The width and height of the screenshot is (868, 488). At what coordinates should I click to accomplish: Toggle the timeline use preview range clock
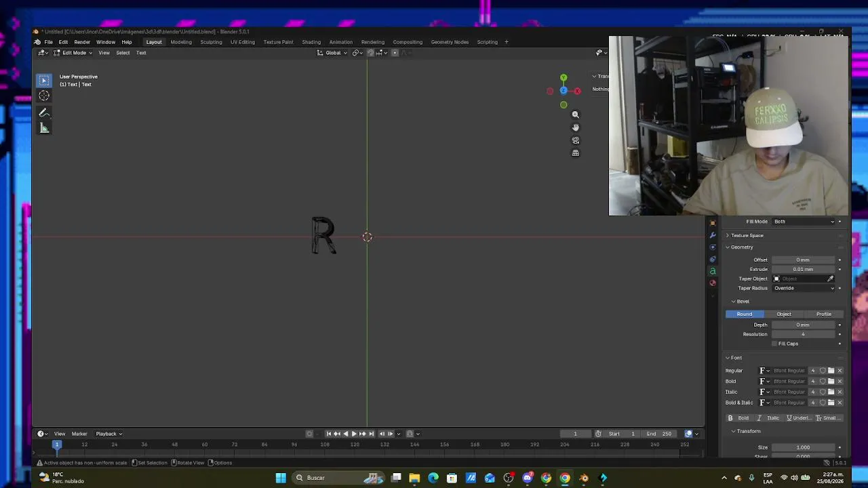[598, 434]
